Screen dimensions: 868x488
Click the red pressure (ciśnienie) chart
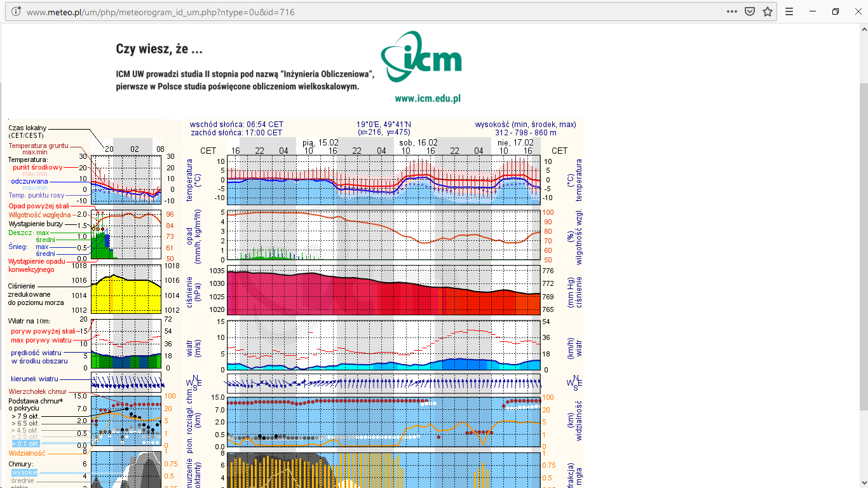pos(384,290)
